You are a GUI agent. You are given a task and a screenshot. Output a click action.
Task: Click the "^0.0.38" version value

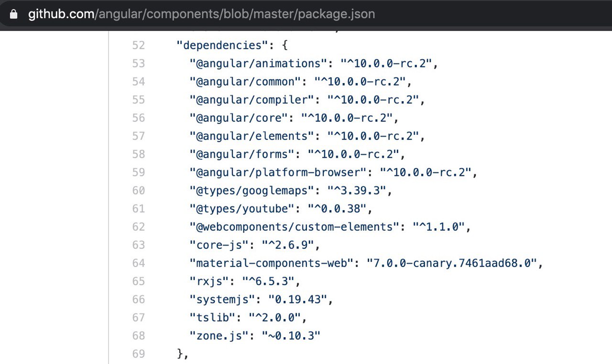click(337, 209)
